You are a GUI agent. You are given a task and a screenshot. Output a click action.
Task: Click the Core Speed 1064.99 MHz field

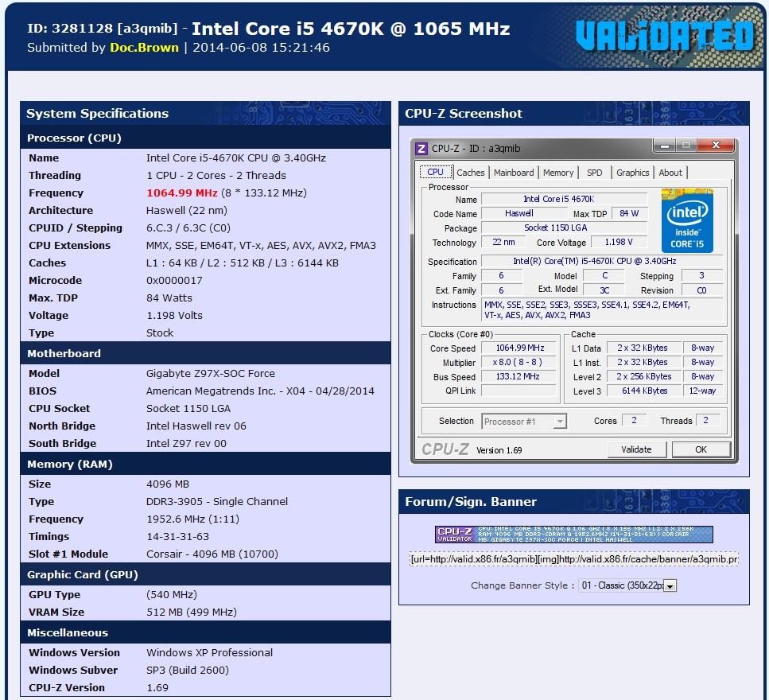[x=520, y=348]
